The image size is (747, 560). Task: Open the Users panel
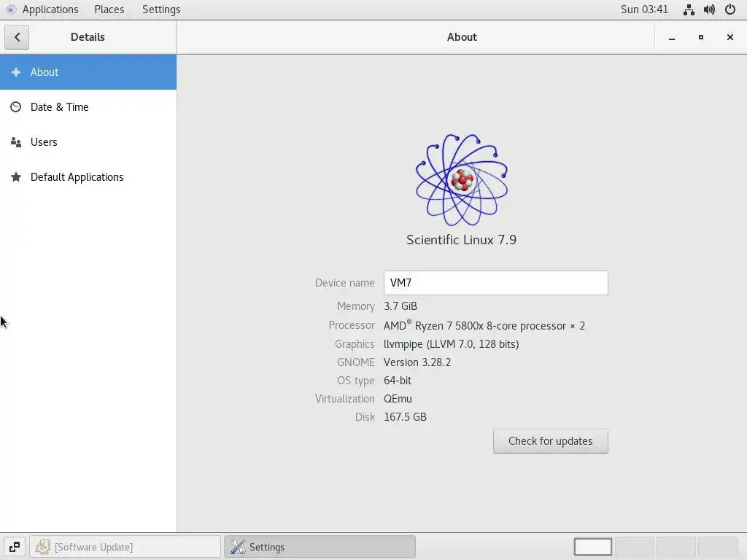(88, 142)
